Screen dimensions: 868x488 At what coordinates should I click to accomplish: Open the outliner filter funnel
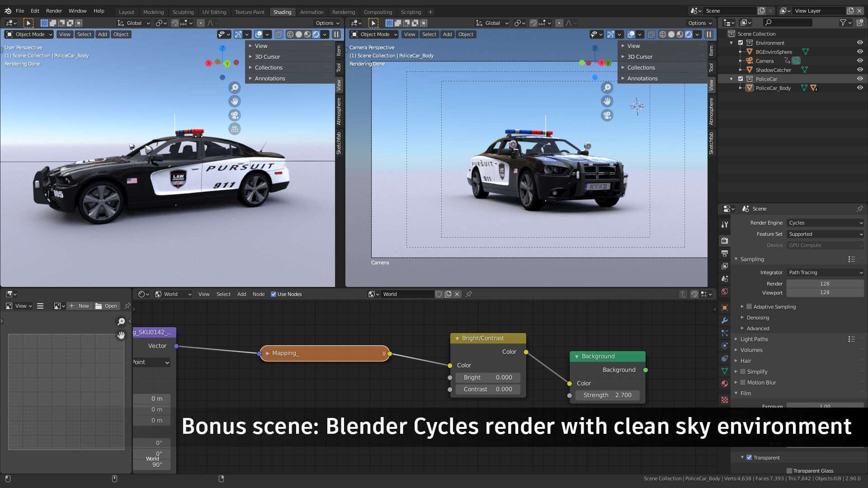pos(843,23)
